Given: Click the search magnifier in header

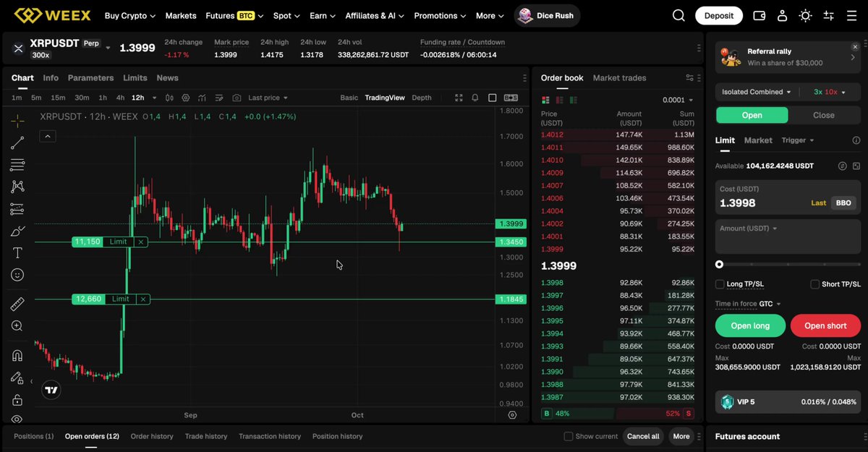Looking at the screenshot, I should (678, 15).
